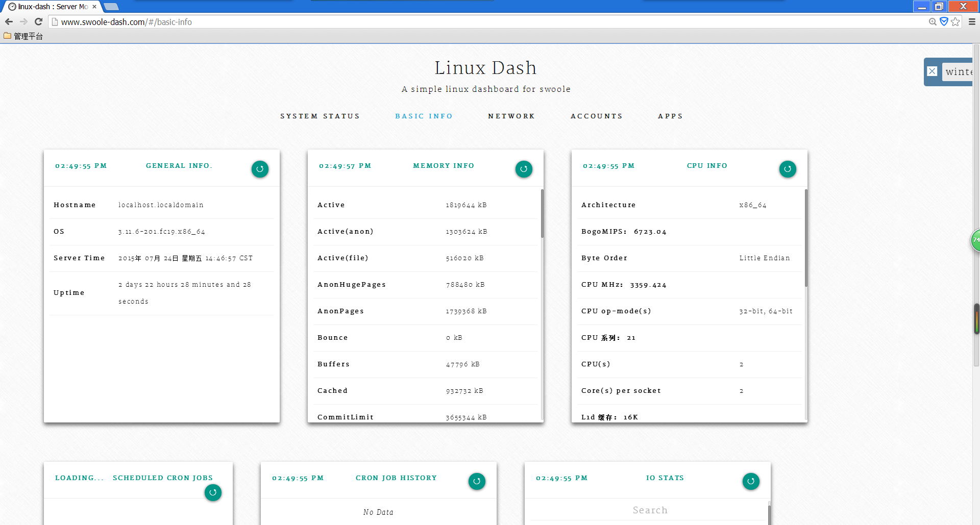This screenshot has height=525, width=980.
Task: Refresh the Memory Info widget
Action: point(524,169)
